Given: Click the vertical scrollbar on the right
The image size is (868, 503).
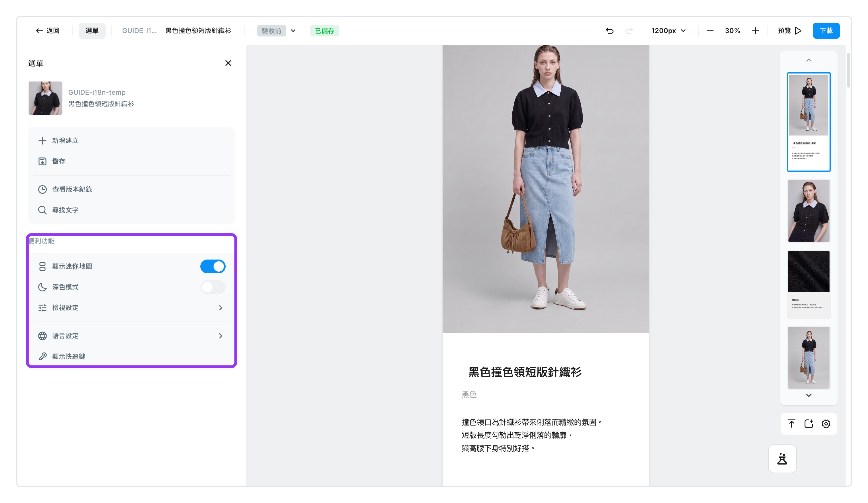Looking at the screenshot, I should (848, 70).
